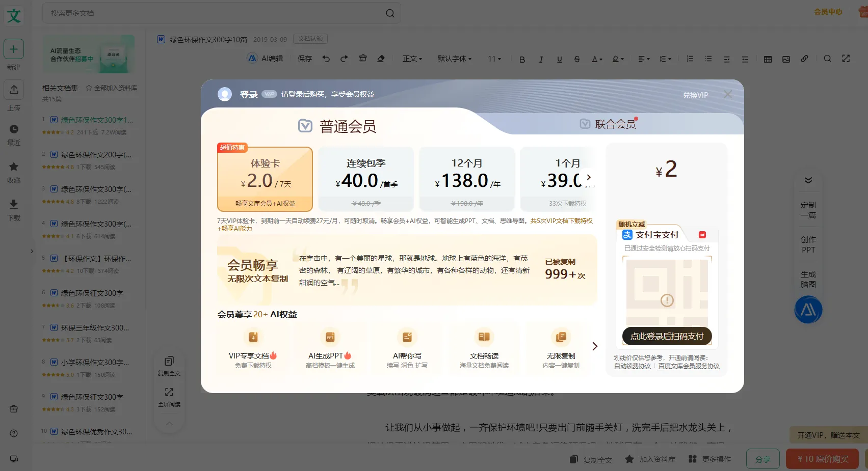Select the 连续包季 40.0 plan
The width and height of the screenshot is (868, 471).
click(366, 179)
